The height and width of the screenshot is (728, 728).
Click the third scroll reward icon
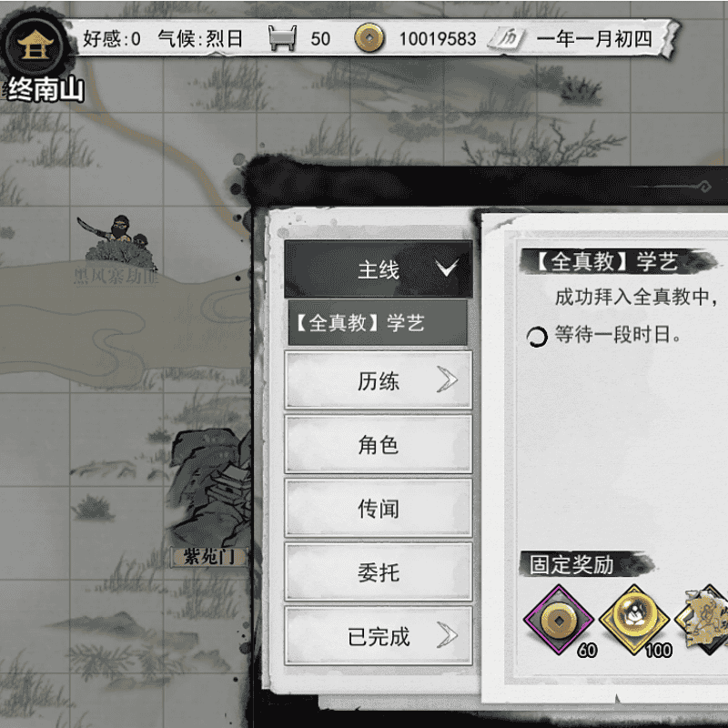click(x=702, y=620)
